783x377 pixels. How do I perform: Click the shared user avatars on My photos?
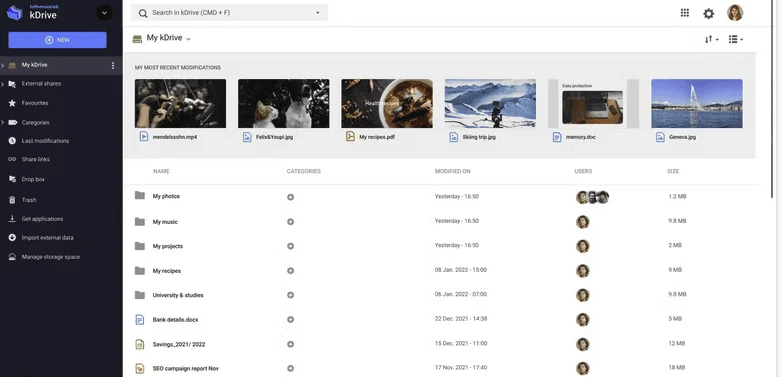(592, 197)
